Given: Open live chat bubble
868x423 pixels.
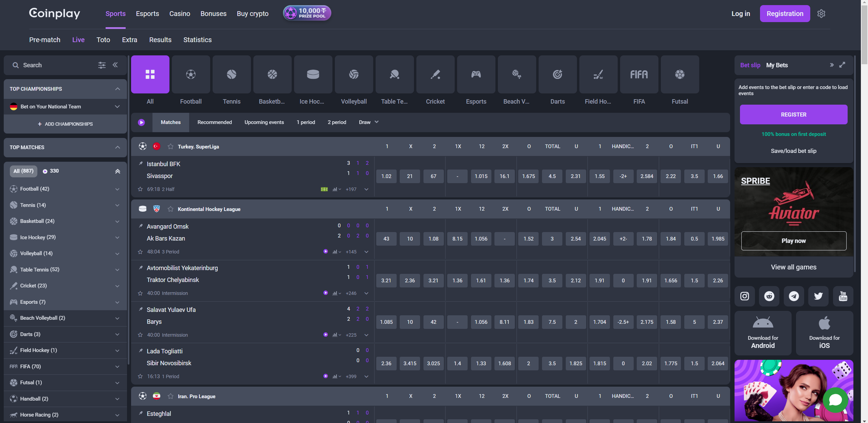Looking at the screenshot, I should click(x=835, y=400).
